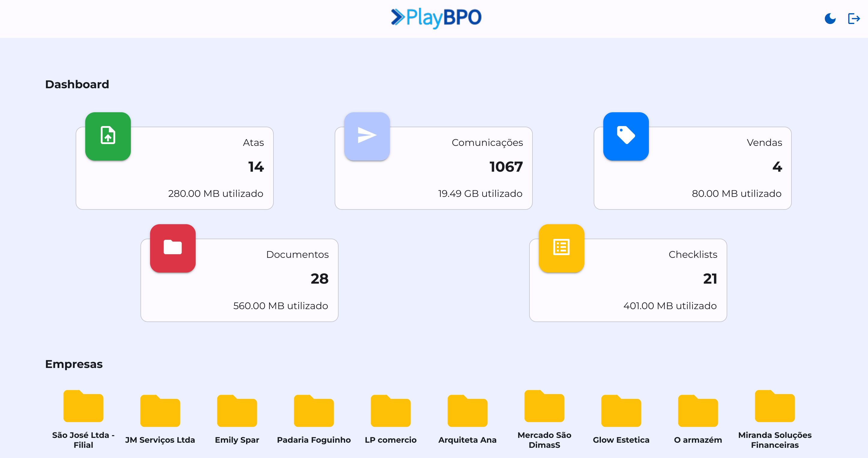This screenshot has width=868, height=458.
Task: Click the Comunicações count 1067
Action: (506, 167)
